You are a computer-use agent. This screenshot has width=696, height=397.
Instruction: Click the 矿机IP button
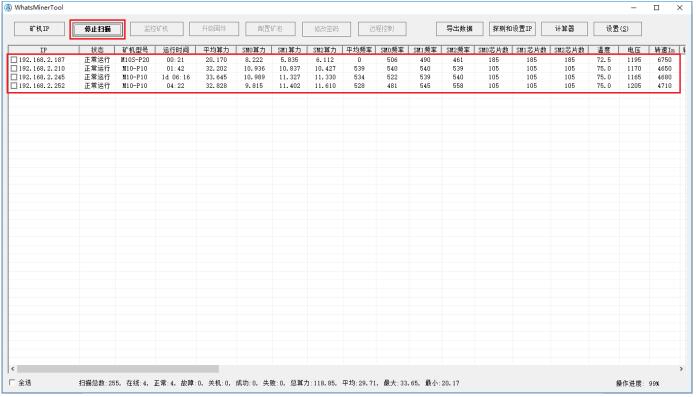40,29
